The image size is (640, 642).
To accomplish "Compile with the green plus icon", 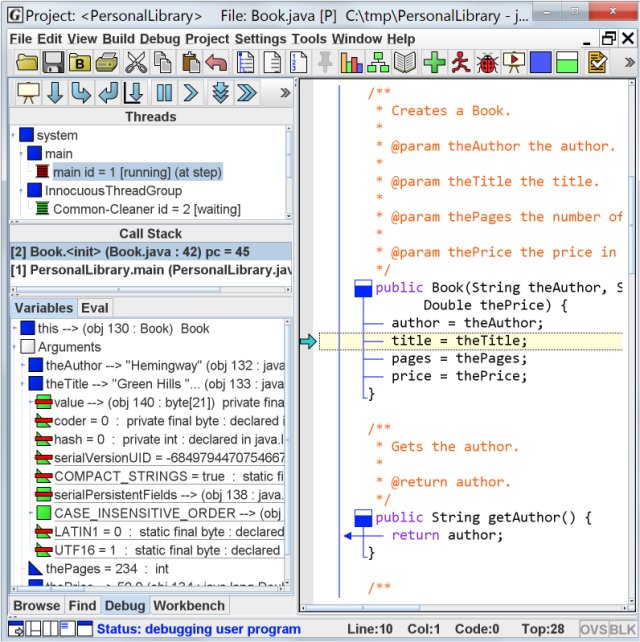I will 434,63.
